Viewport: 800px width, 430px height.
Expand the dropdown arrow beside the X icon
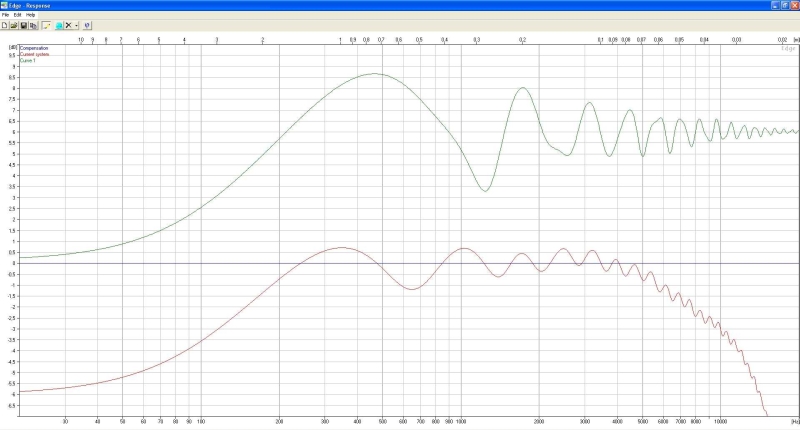point(76,25)
